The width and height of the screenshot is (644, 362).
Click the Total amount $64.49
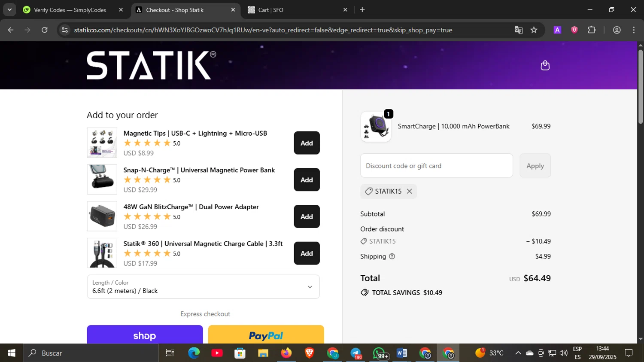[537, 278]
